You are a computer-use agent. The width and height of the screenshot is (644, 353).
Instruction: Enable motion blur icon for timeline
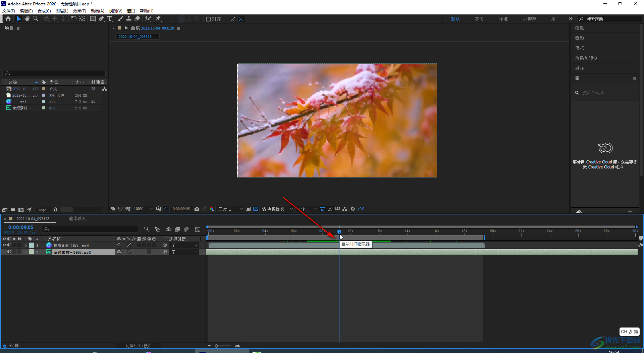coord(186,229)
